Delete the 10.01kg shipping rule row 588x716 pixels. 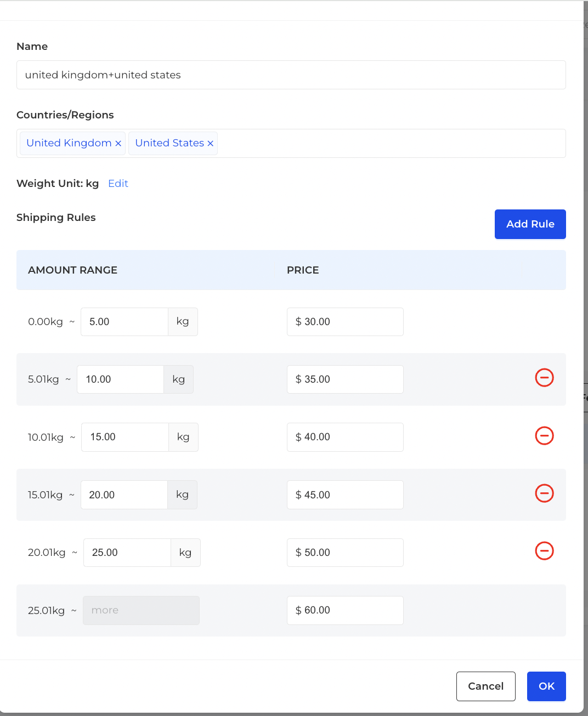(544, 436)
